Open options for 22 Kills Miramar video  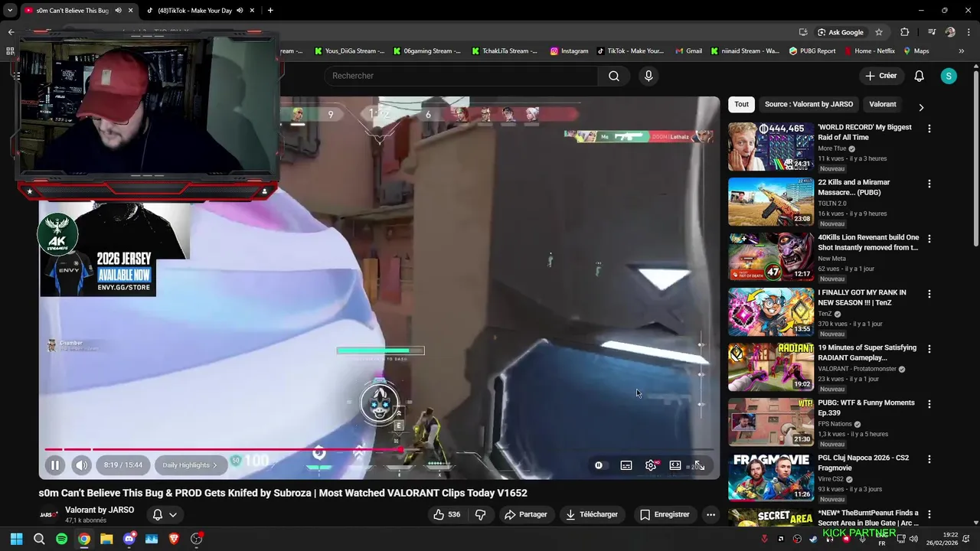point(929,184)
